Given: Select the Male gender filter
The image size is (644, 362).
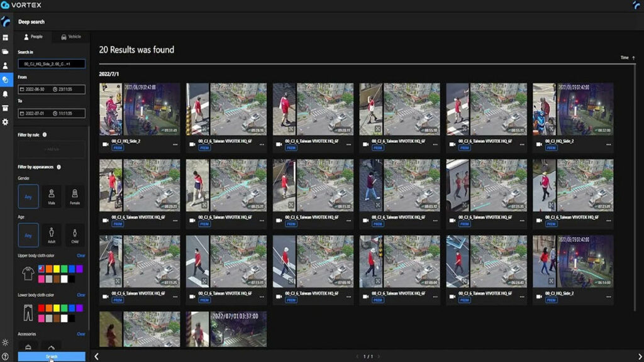Looking at the screenshot, I should click(x=52, y=196).
